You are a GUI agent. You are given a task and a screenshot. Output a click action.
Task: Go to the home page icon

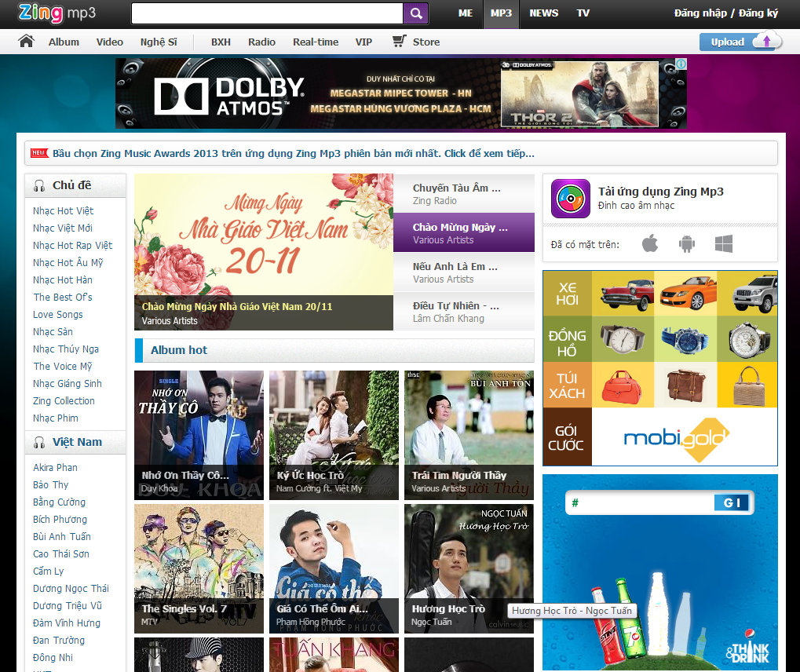(x=26, y=41)
